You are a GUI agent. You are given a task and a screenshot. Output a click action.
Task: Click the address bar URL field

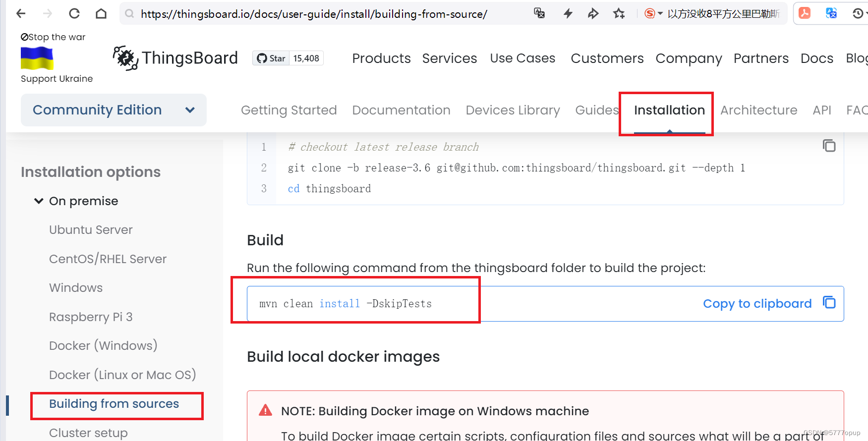[314, 14]
